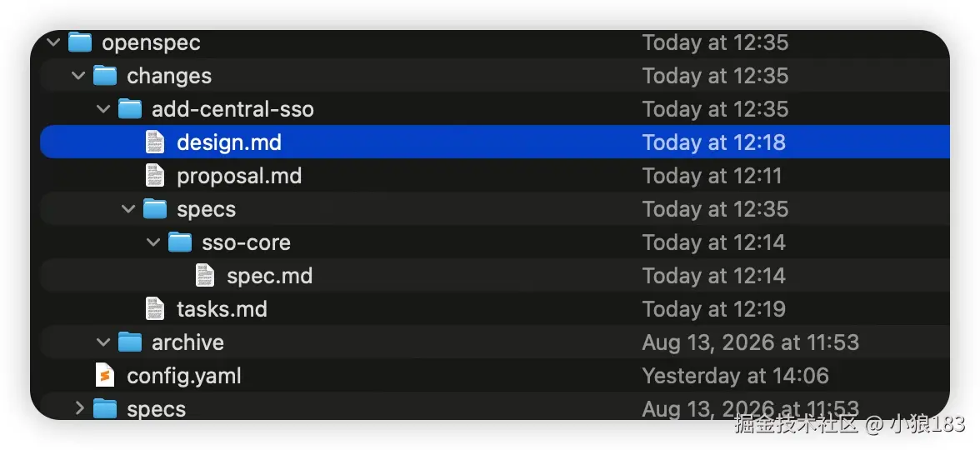Click the add-central-sso folder icon
980x450 pixels.
(x=130, y=108)
